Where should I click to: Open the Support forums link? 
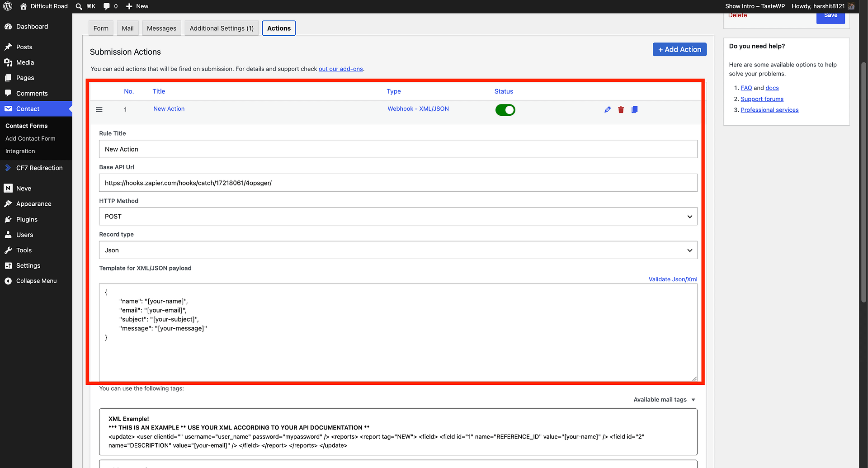click(x=762, y=99)
